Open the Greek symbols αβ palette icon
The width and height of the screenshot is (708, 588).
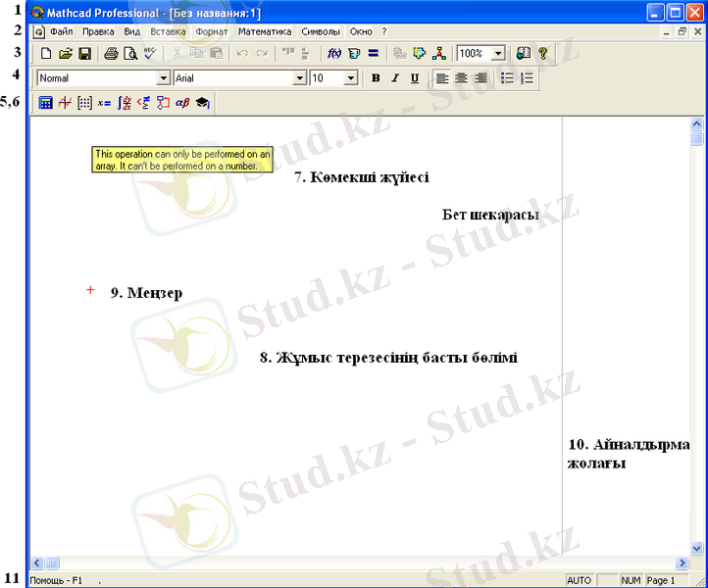[182, 103]
